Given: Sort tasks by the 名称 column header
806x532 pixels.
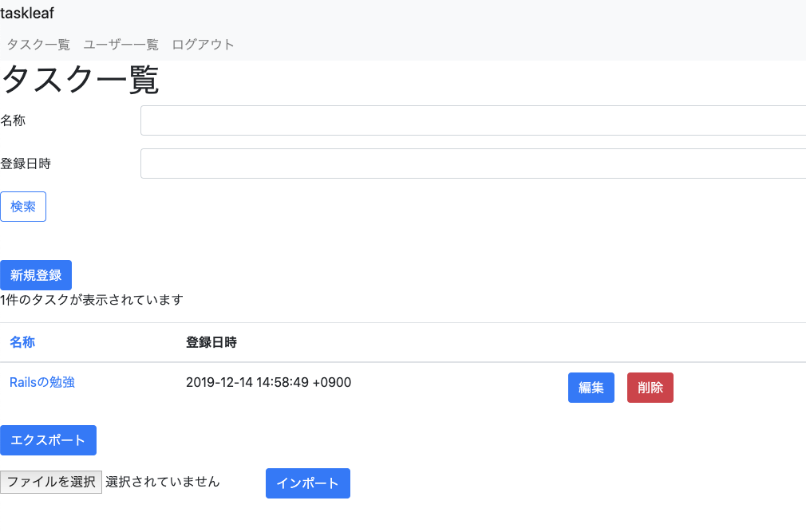Looking at the screenshot, I should click(x=22, y=342).
